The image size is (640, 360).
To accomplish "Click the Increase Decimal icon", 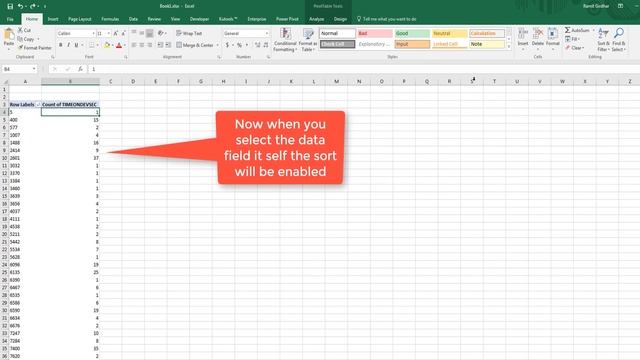I will point(258,45).
